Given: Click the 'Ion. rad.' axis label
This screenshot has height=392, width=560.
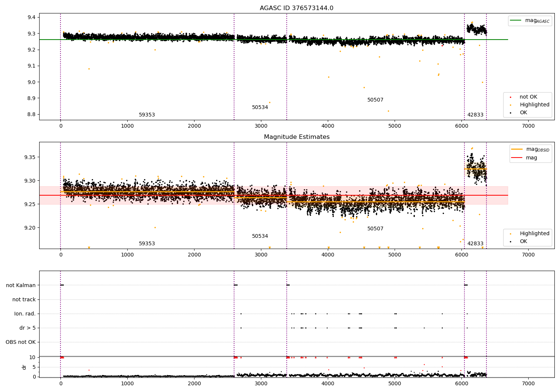Looking at the screenshot, I should tap(25, 314).
